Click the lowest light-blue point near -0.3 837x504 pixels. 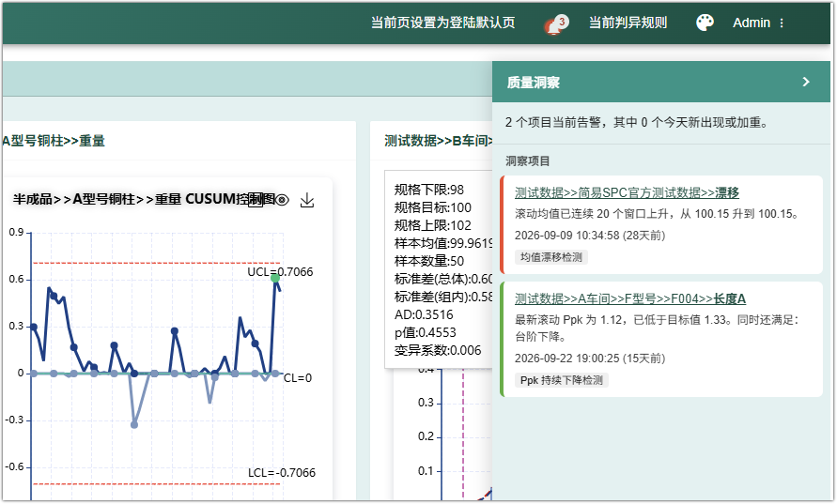tap(134, 424)
